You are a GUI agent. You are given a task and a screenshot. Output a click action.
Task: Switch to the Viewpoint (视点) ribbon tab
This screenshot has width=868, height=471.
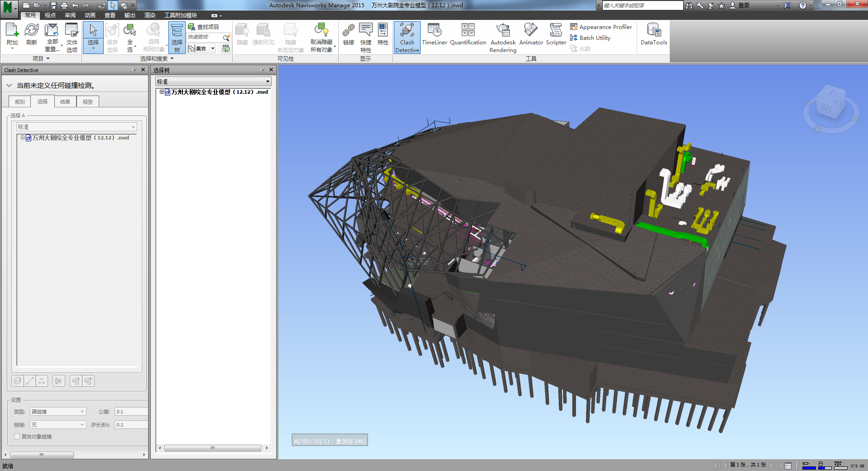click(50, 15)
